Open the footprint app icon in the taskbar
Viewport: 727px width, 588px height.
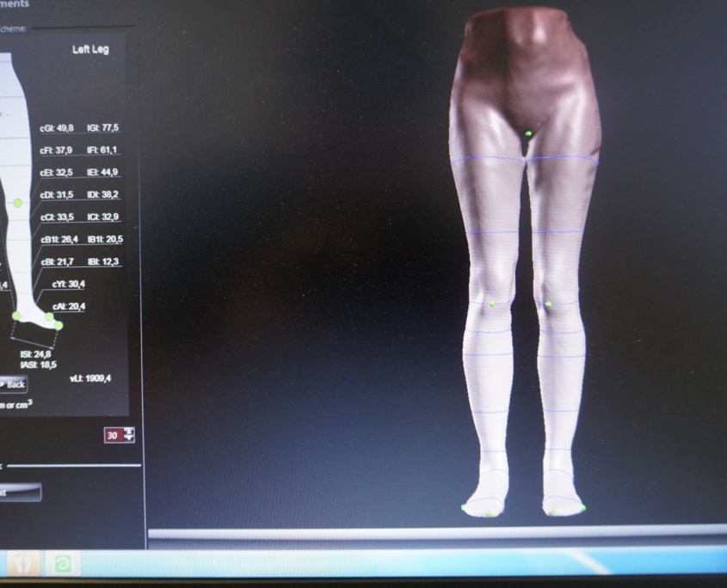click(22, 565)
